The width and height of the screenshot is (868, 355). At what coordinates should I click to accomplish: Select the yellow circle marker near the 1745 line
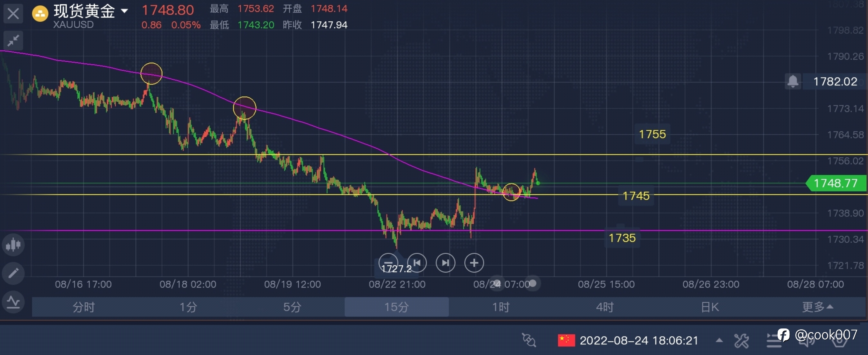511,192
